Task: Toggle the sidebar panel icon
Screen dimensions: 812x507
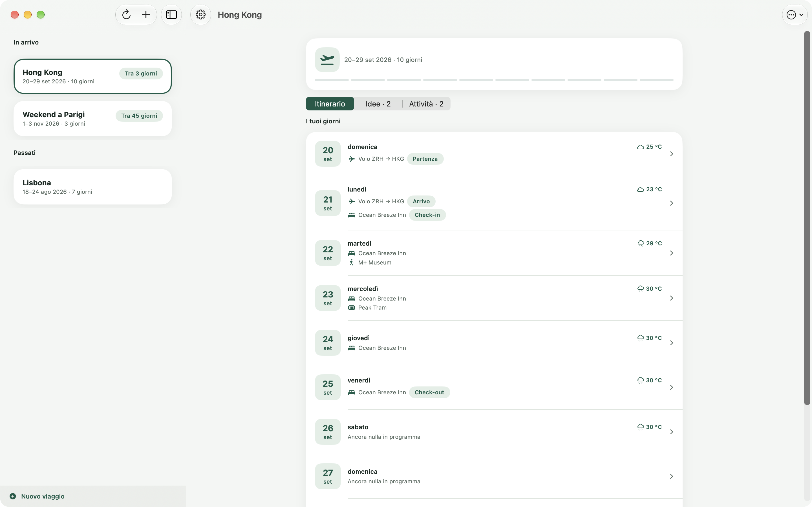Action: (x=171, y=15)
